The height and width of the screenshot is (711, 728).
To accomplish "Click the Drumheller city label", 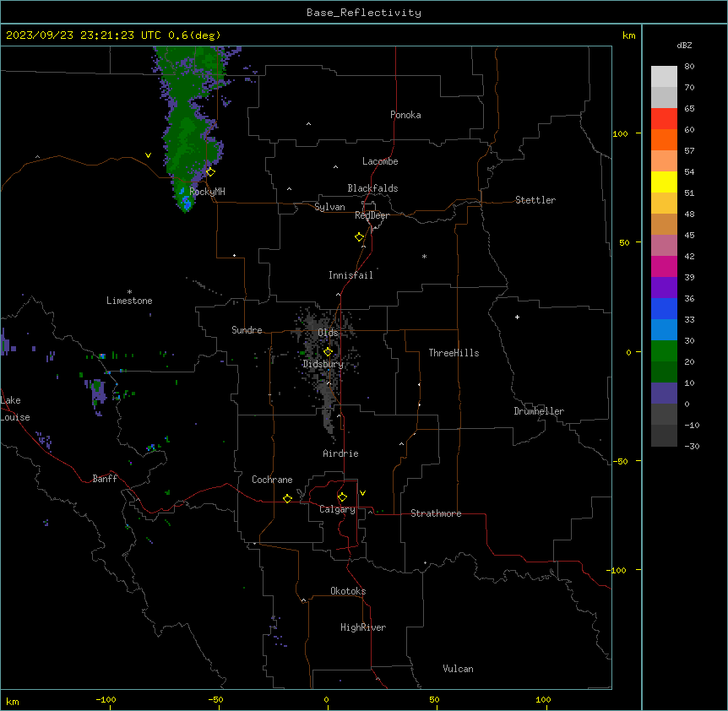I will pyautogui.click(x=539, y=411).
